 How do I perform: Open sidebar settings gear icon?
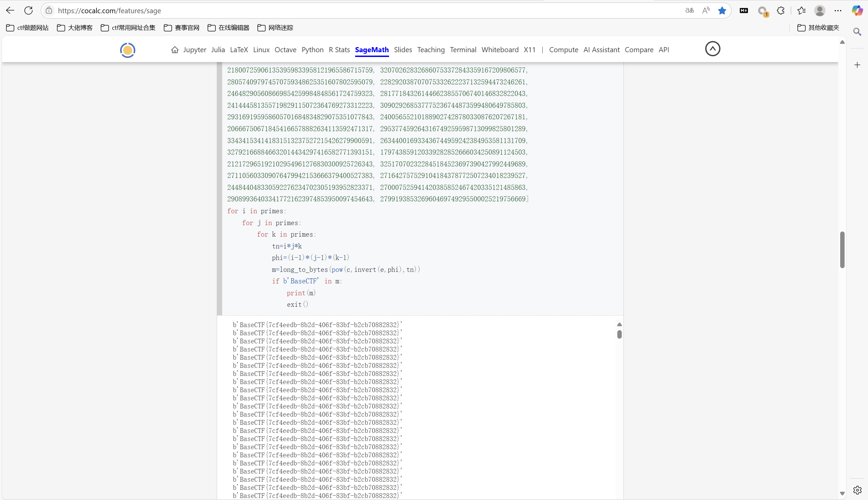pos(857,490)
